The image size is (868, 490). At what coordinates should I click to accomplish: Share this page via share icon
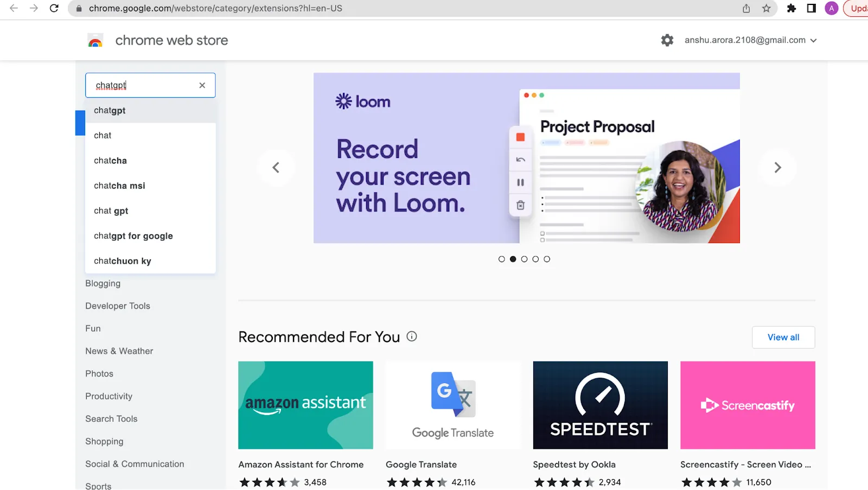[x=746, y=8]
